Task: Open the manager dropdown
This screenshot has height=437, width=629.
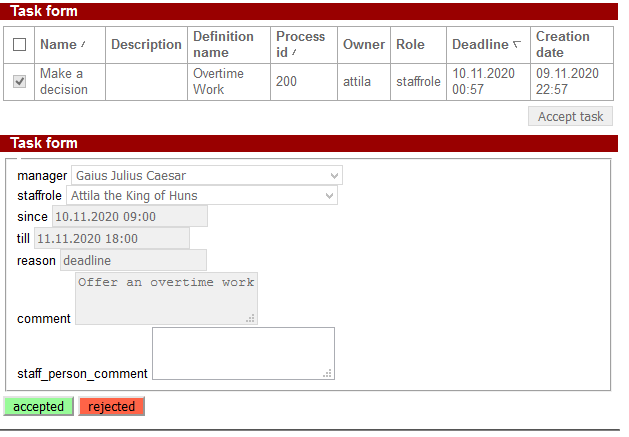Action: (x=207, y=176)
